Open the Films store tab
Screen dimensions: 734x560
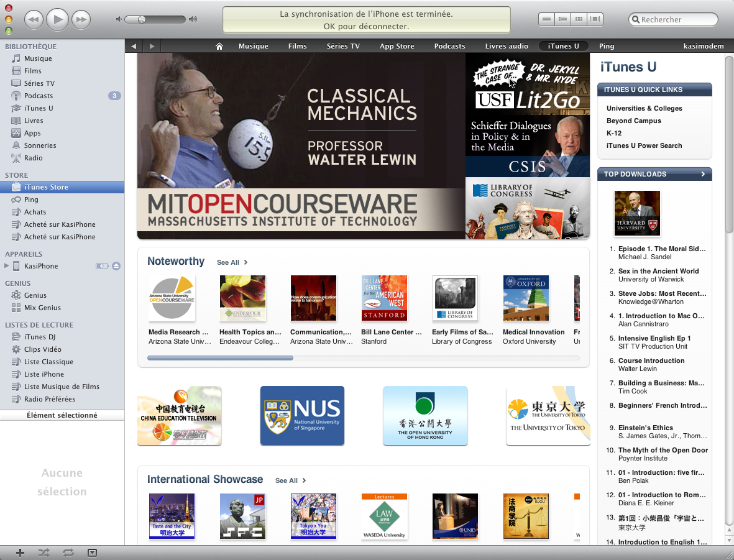coord(297,46)
